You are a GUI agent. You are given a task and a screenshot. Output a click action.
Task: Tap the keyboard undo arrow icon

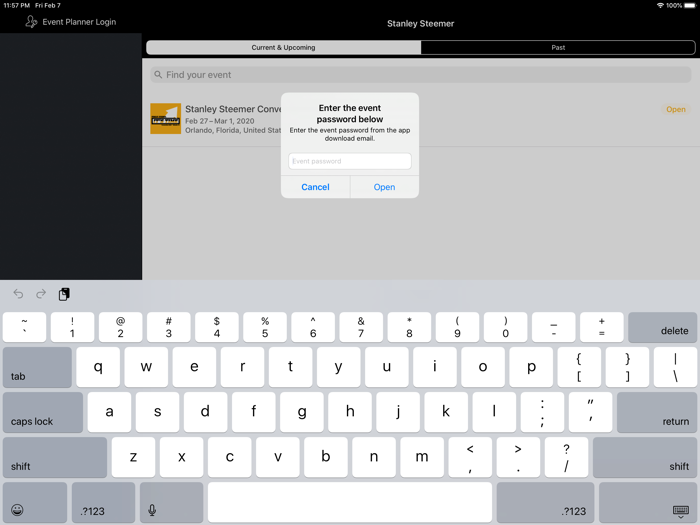(x=18, y=294)
